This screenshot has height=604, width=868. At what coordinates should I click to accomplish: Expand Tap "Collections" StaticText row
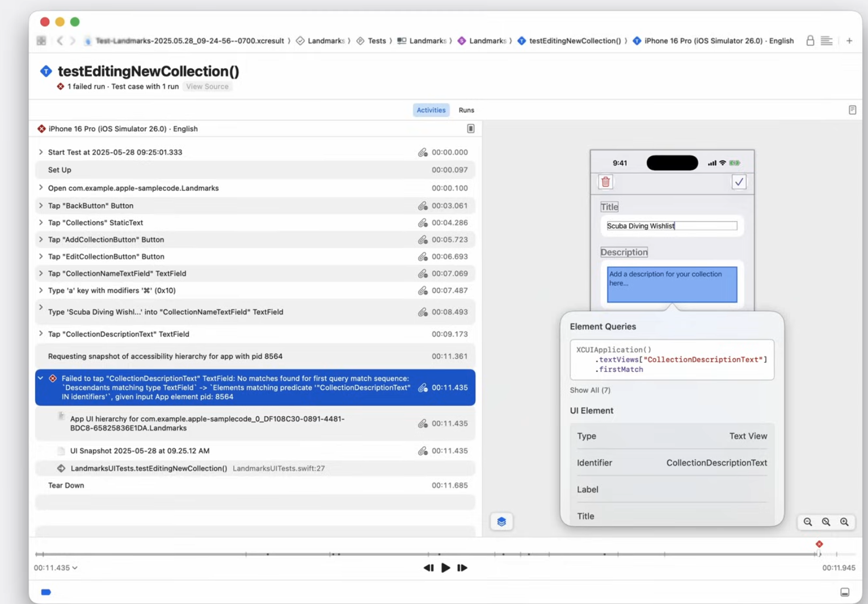coord(41,223)
